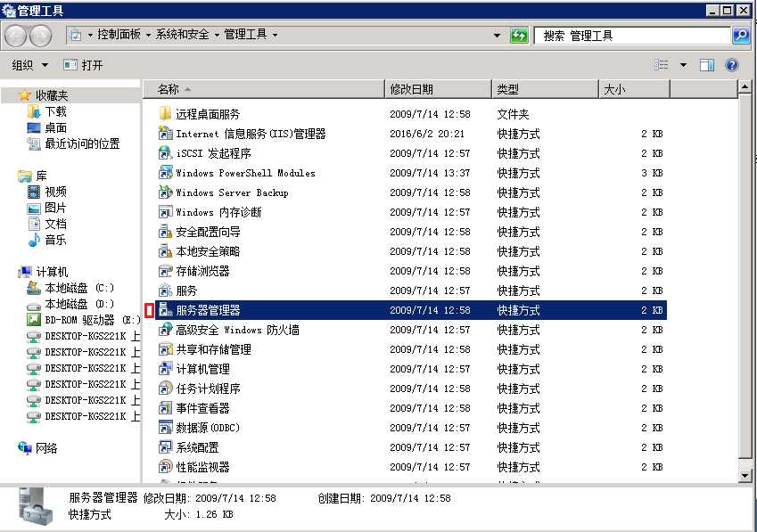Click the Forward navigation arrow button

click(x=40, y=36)
